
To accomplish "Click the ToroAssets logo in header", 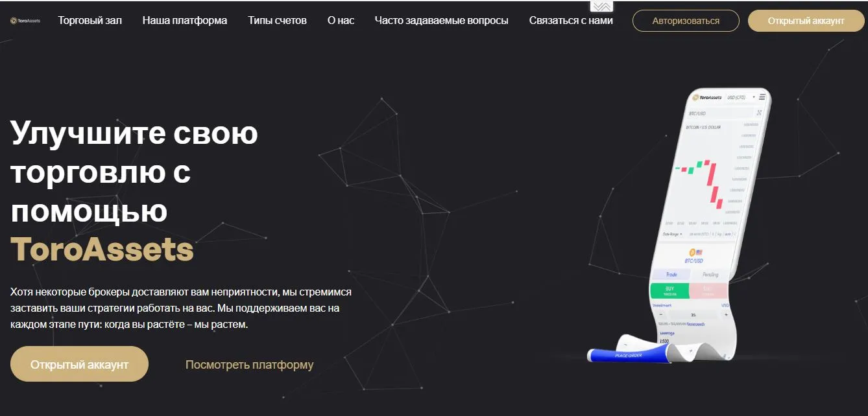I will 25,21.
